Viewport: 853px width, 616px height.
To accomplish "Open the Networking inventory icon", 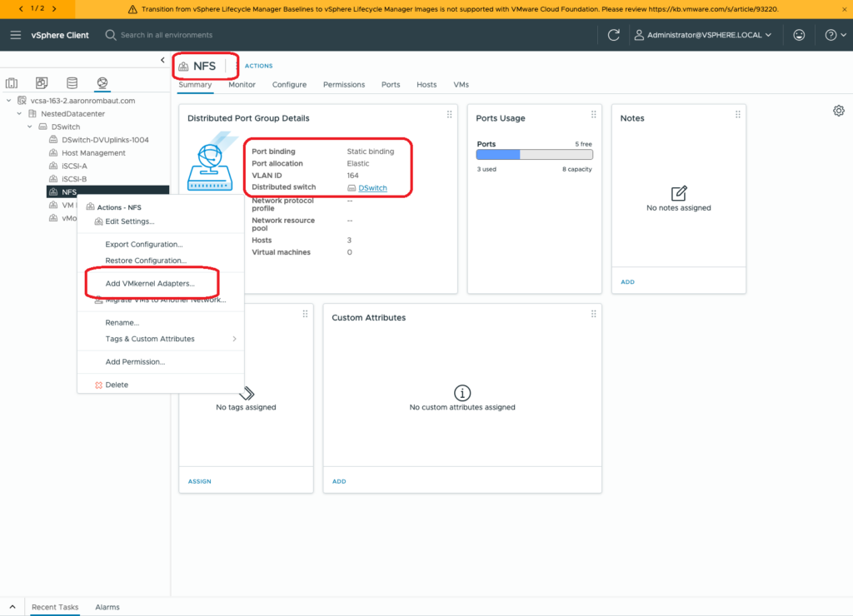I will click(x=102, y=82).
